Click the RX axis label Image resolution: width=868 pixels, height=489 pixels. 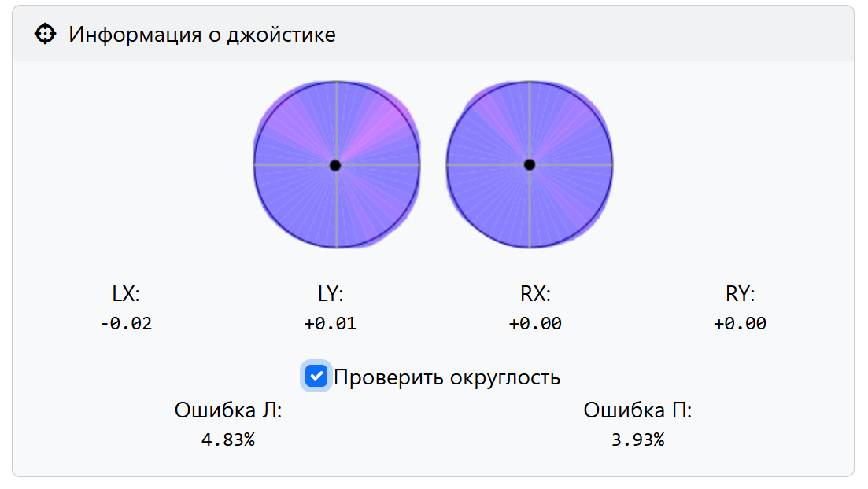coord(535,295)
